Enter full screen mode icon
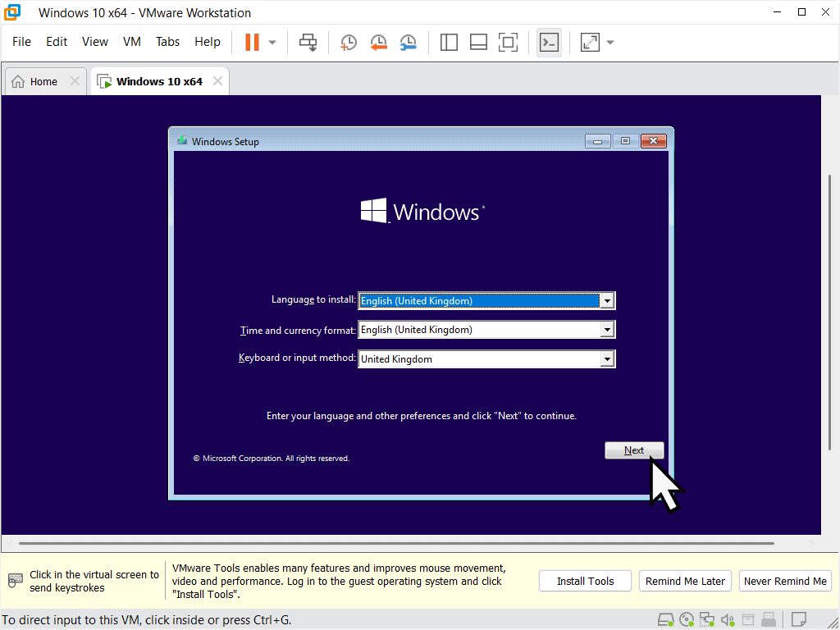Viewport: 840px width, 630px height. tap(508, 42)
